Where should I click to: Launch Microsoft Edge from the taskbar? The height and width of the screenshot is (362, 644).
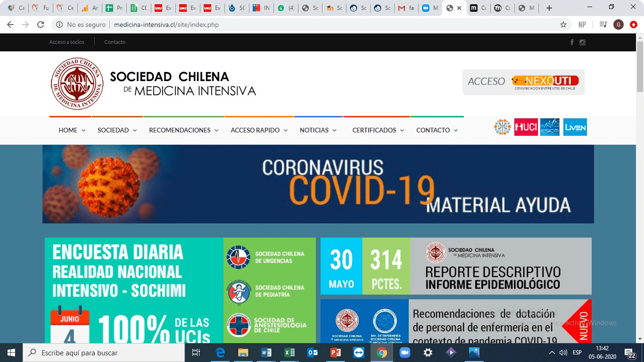coord(220,353)
